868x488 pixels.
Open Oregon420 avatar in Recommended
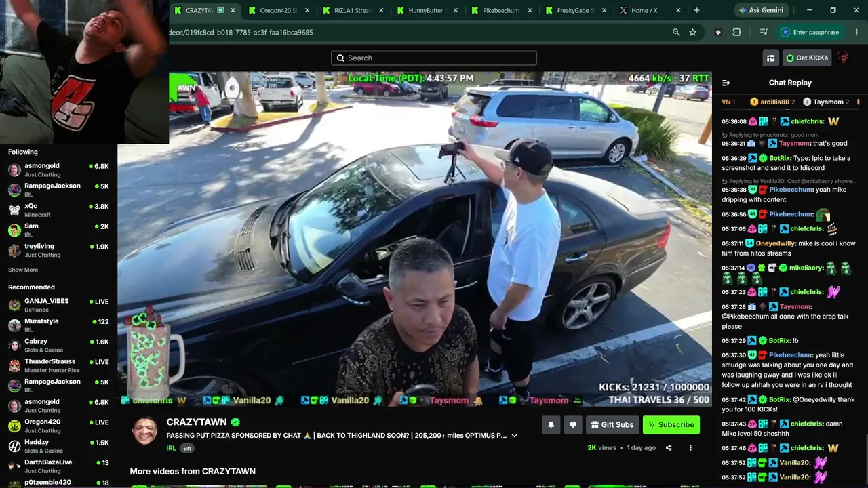coord(14,426)
